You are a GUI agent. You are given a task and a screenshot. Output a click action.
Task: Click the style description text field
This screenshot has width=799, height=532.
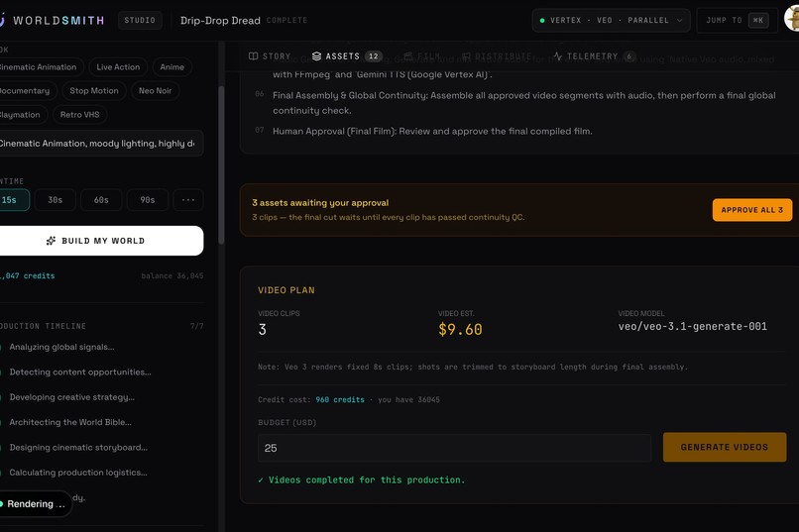101,144
